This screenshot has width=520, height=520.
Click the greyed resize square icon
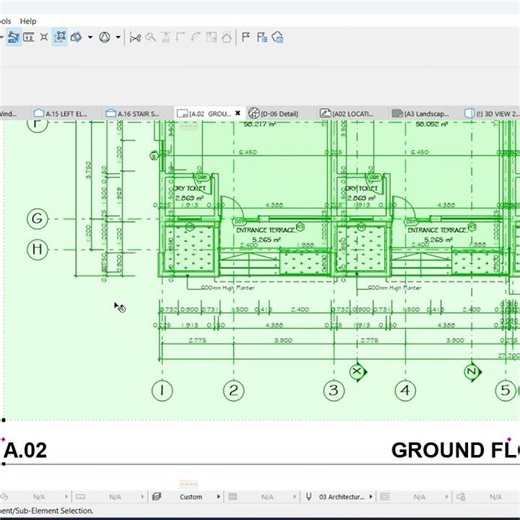tap(211, 37)
